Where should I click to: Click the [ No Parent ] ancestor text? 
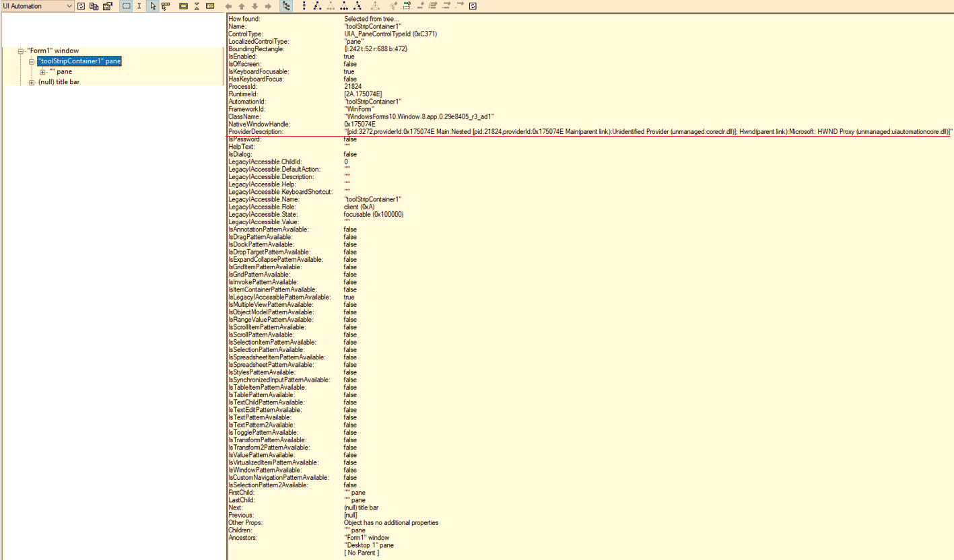coord(362,553)
